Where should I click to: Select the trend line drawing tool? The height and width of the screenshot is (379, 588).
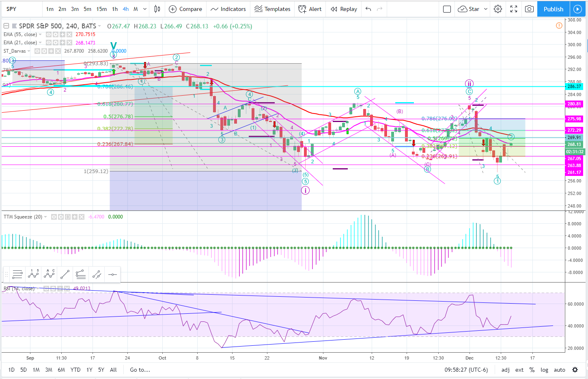click(65, 274)
